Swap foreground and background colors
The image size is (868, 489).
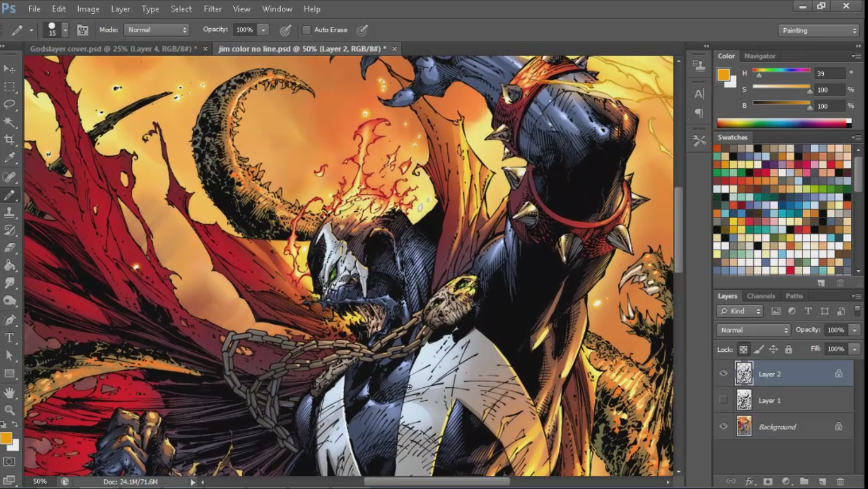pos(15,425)
